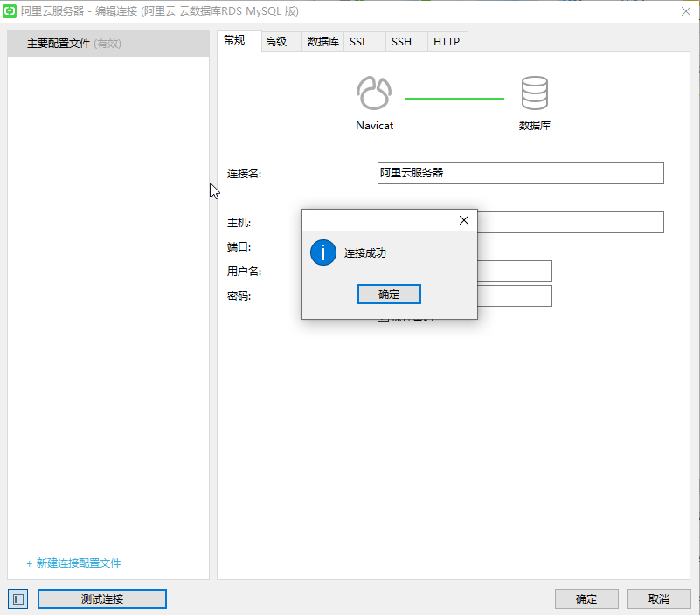The height and width of the screenshot is (615, 700).
Task: Click the 用户名: label
Action: (x=244, y=271)
